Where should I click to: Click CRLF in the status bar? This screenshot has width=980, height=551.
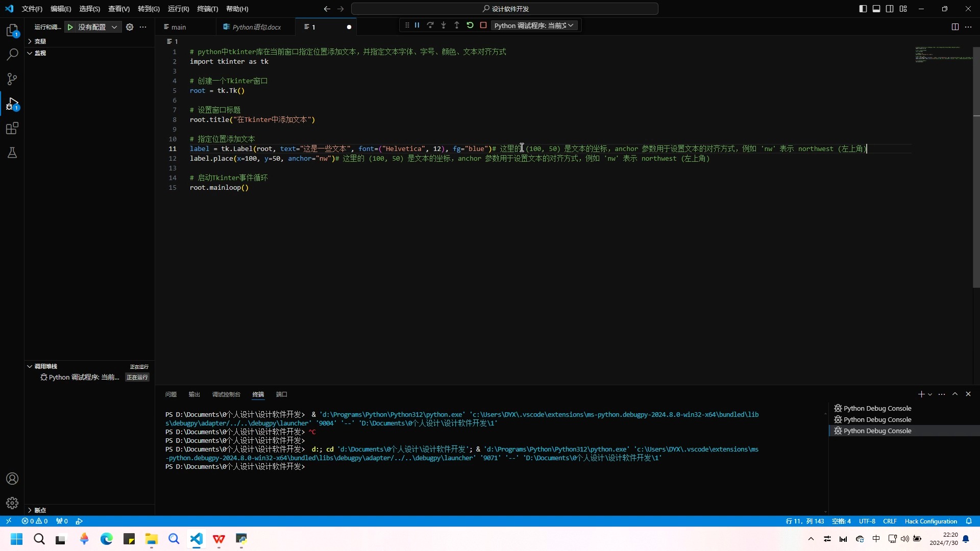890,521
